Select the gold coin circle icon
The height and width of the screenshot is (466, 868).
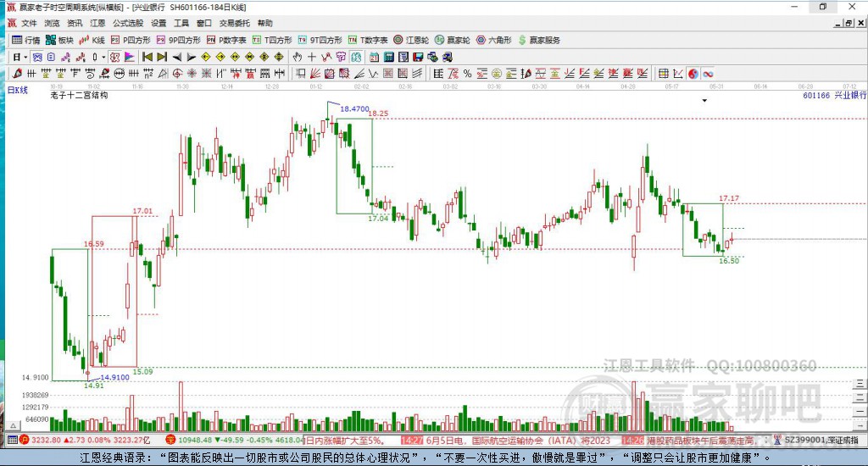(497, 74)
